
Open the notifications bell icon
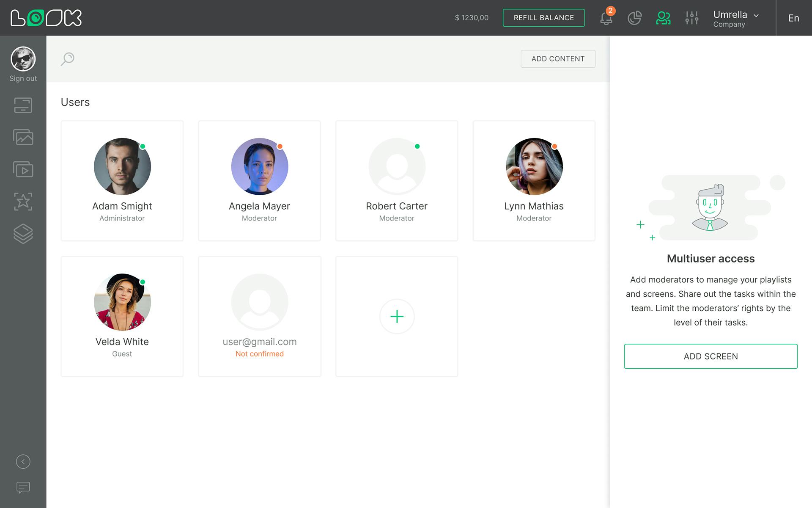coord(606,18)
